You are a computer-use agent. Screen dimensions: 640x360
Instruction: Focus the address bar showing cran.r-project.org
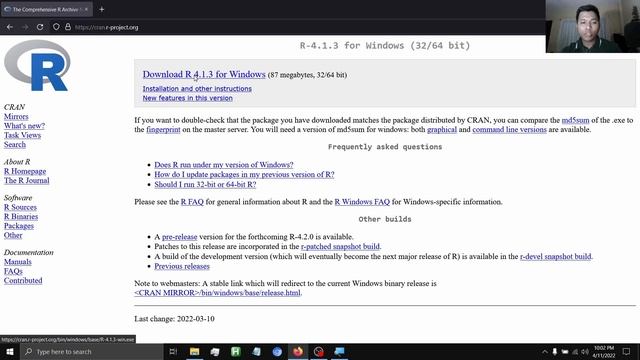coord(107,27)
